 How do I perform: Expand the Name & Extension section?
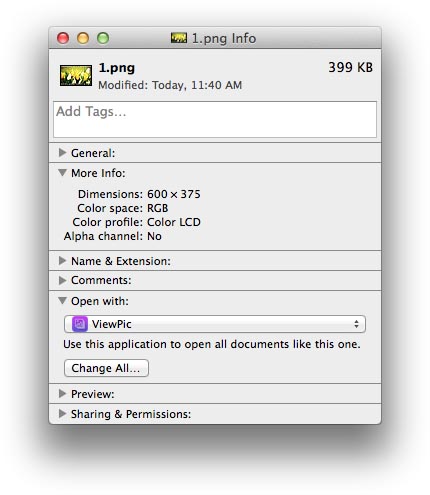(62, 261)
